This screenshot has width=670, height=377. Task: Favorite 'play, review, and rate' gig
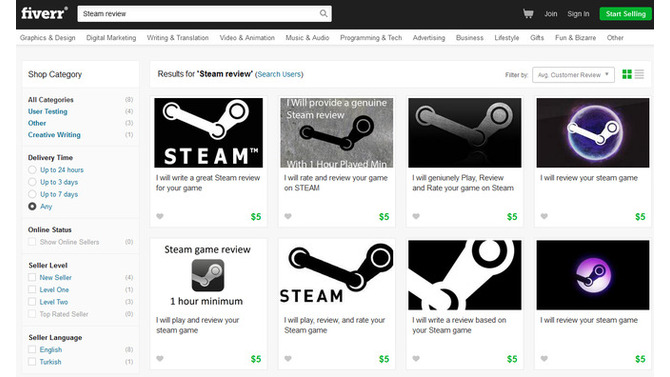(x=288, y=359)
